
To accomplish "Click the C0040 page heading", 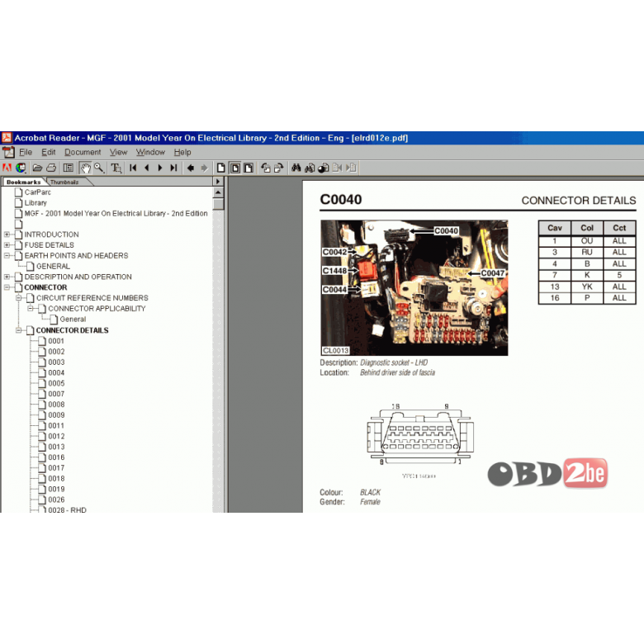I will [x=341, y=200].
